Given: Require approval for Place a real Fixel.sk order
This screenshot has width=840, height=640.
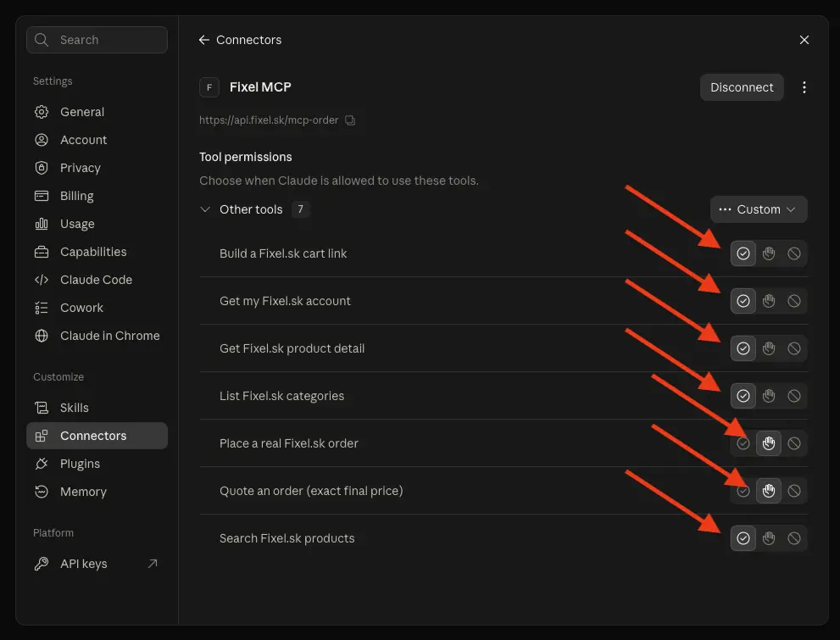Looking at the screenshot, I should coord(769,443).
